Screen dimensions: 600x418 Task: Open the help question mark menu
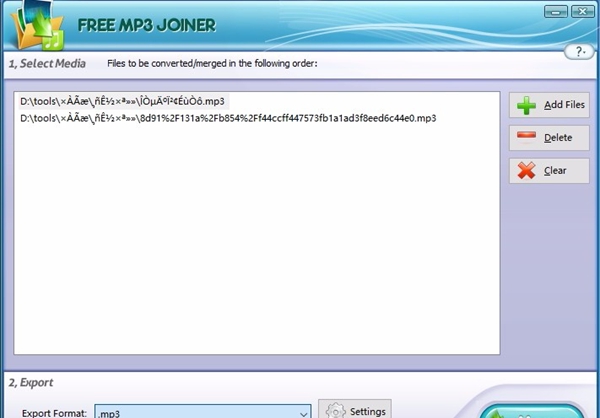[x=580, y=51]
